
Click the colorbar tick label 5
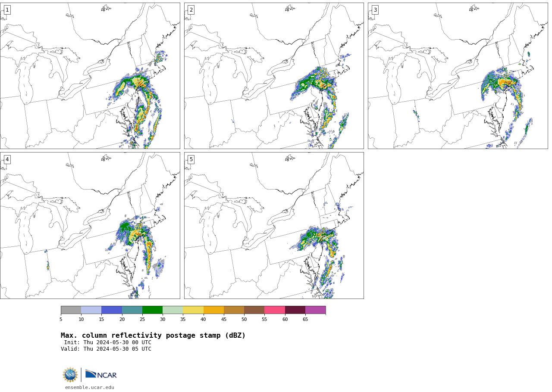coord(61,320)
